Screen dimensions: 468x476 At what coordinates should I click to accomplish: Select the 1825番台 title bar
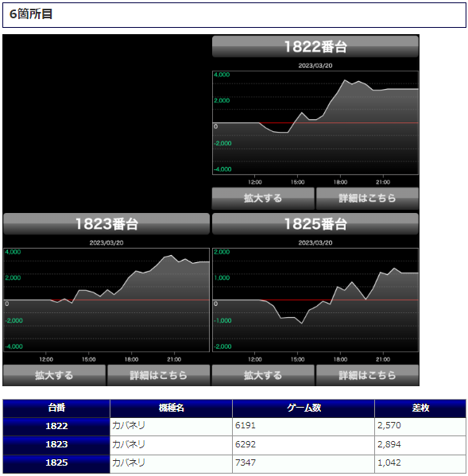[315, 224]
